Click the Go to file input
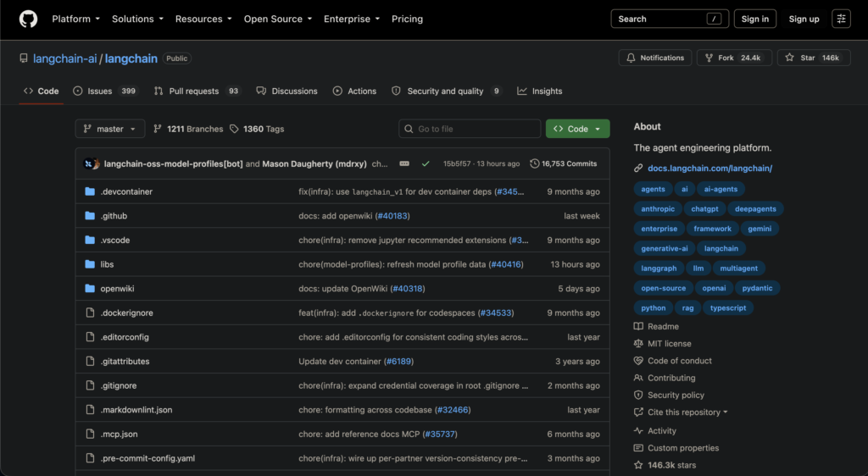Image resolution: width=868 pixels, height=476 pixels. [470, 129]
